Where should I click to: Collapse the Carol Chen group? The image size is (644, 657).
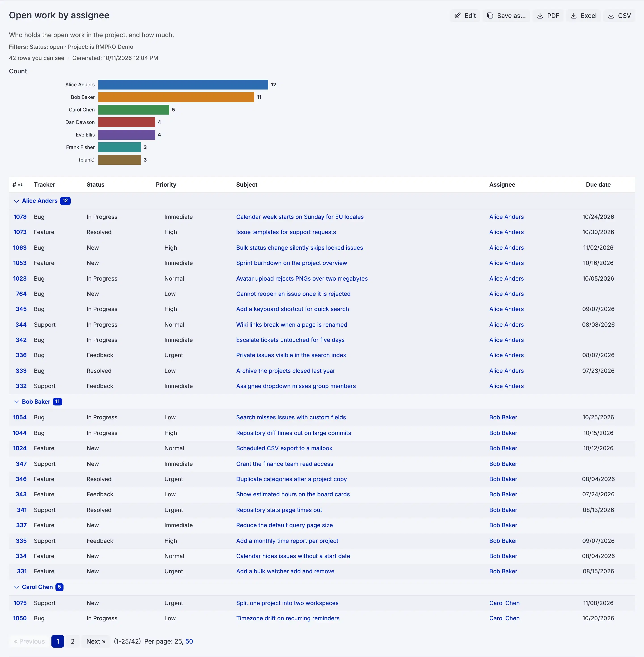coord(16,587)
